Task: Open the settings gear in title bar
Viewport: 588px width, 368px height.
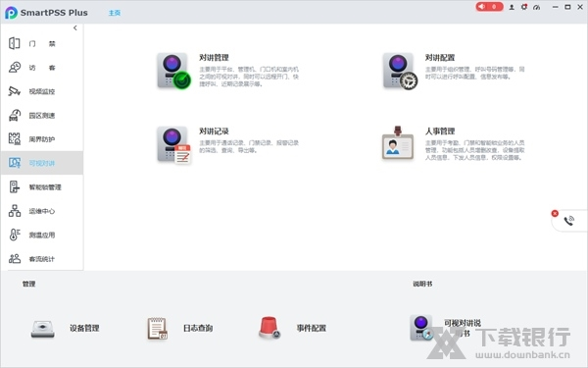Action: tap(524, 7)
